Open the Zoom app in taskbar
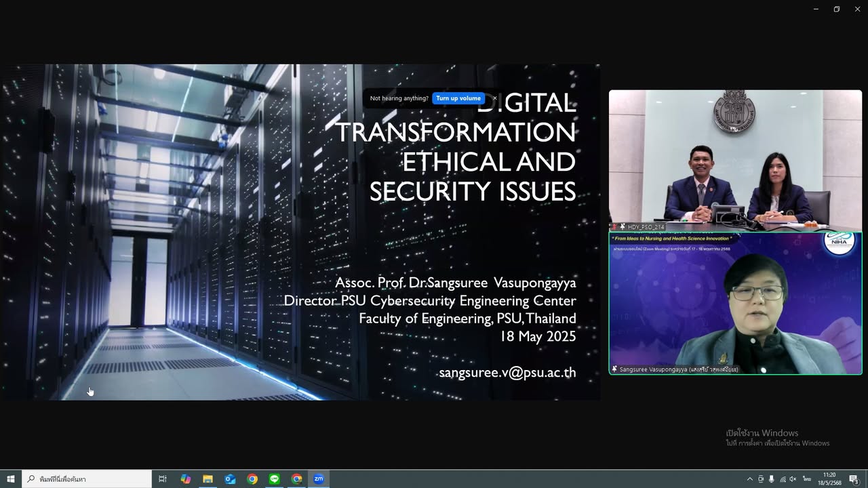This screenshot has width=868, height=488. click(319, 479)
